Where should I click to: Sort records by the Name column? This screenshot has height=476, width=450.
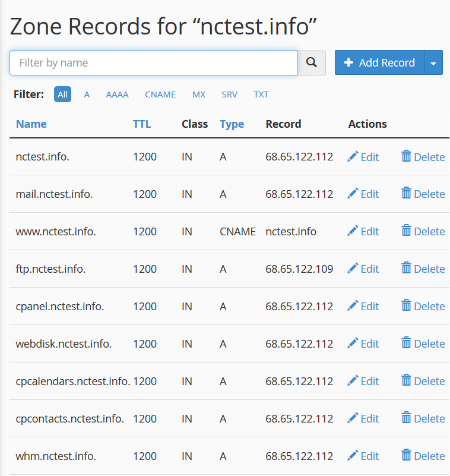point(31,124)
